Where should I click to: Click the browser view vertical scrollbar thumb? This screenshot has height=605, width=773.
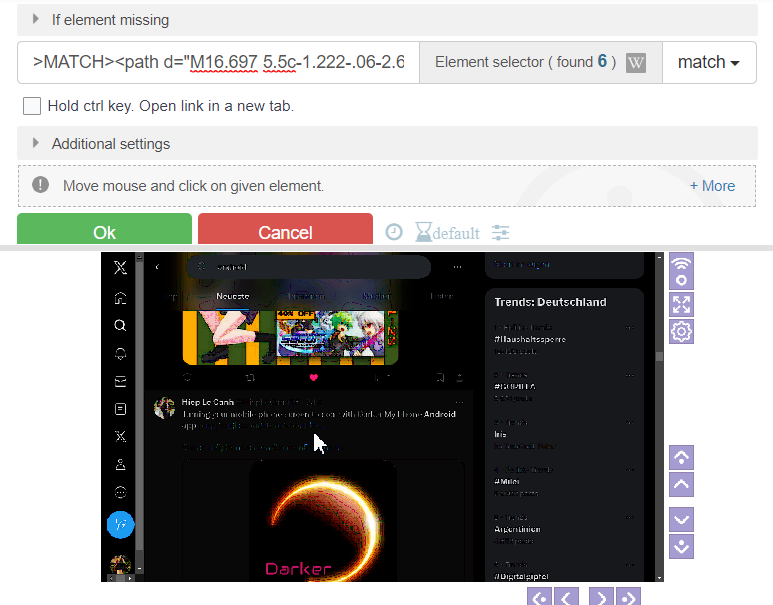tap(660, 356)
